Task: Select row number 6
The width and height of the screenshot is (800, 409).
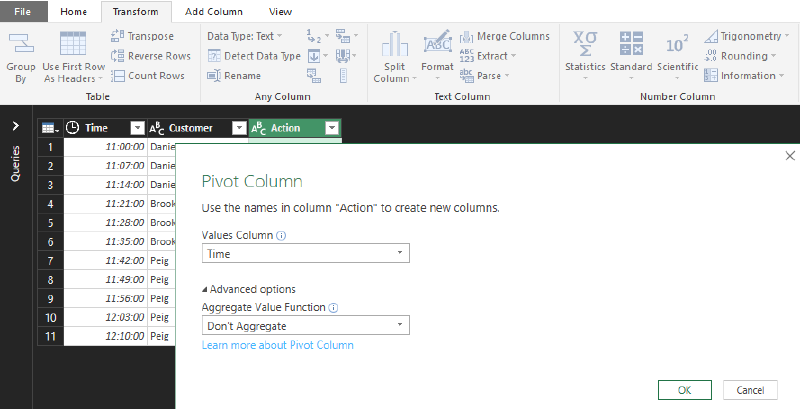Action: pos(51,242)
